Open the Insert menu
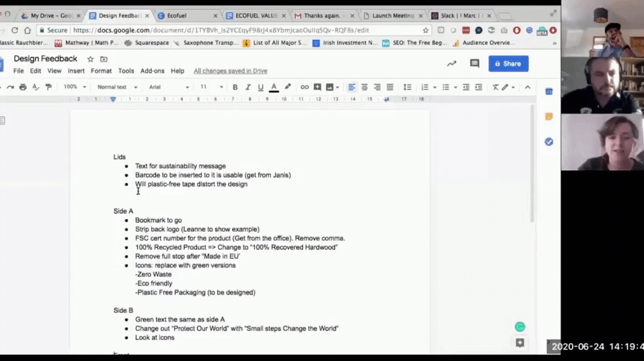The image size is (644, 361). click(x=76, y=71)
